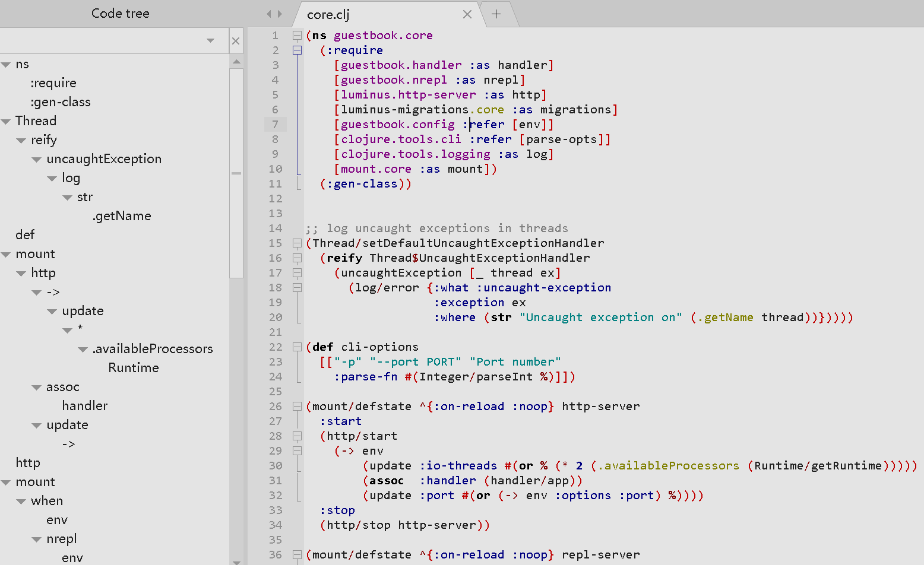This screenshot has width=924, height=565.
Task: Open a new tab with the plus button
Action: coord(496,14)
